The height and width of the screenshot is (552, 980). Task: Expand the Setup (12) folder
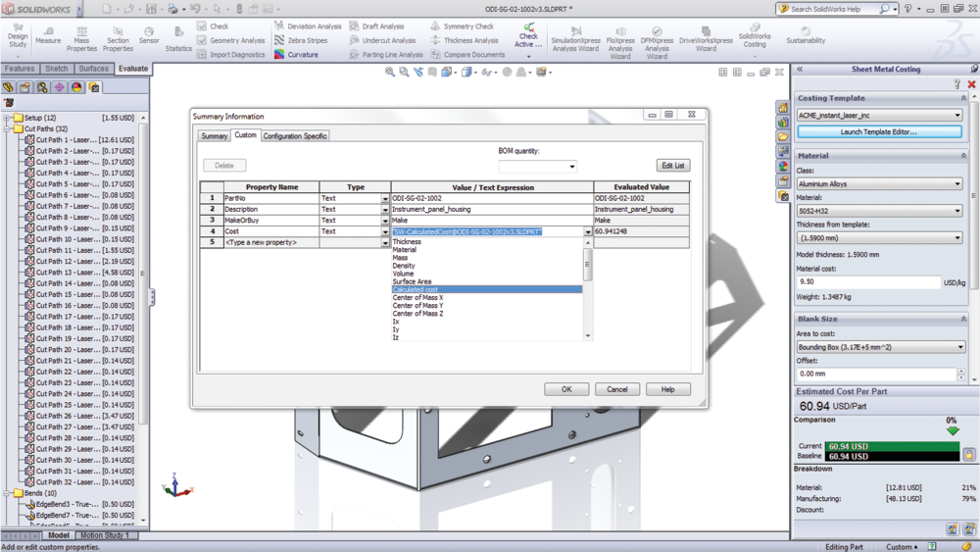(6, 118)
